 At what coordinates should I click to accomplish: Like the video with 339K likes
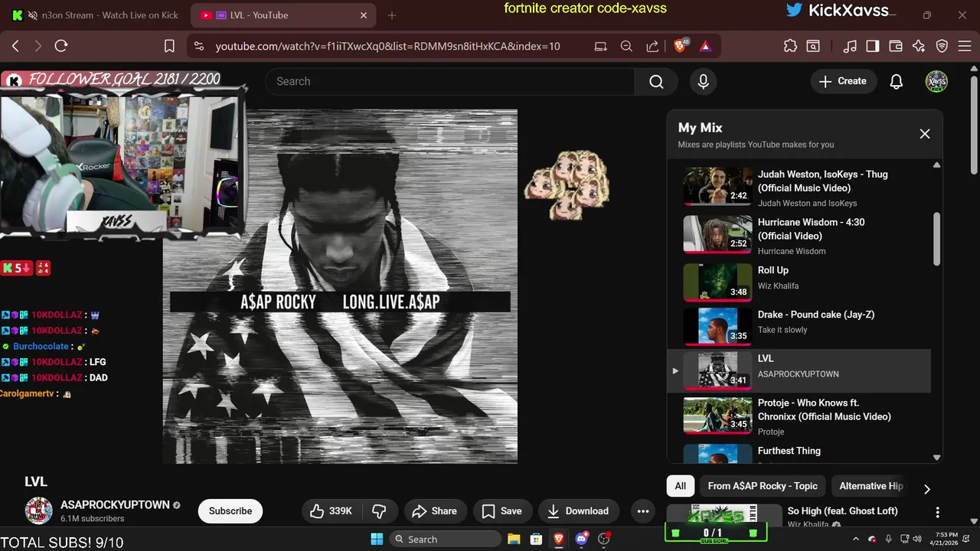[332, 511]
